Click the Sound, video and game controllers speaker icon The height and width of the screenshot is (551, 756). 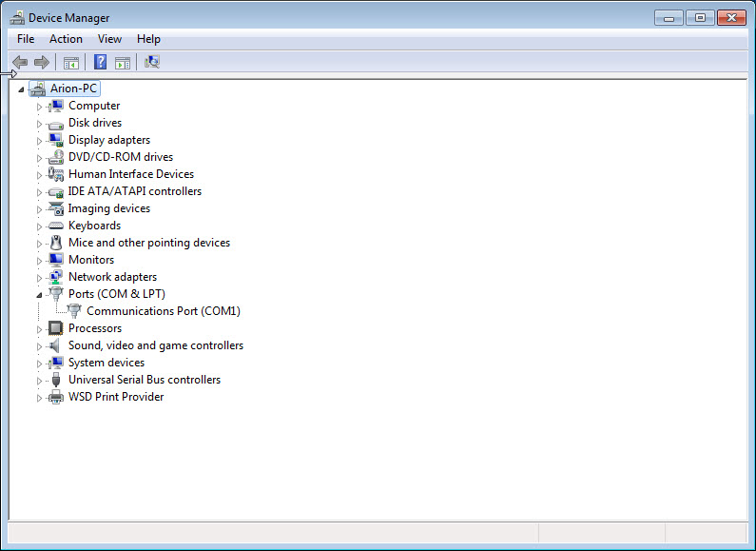56,345
